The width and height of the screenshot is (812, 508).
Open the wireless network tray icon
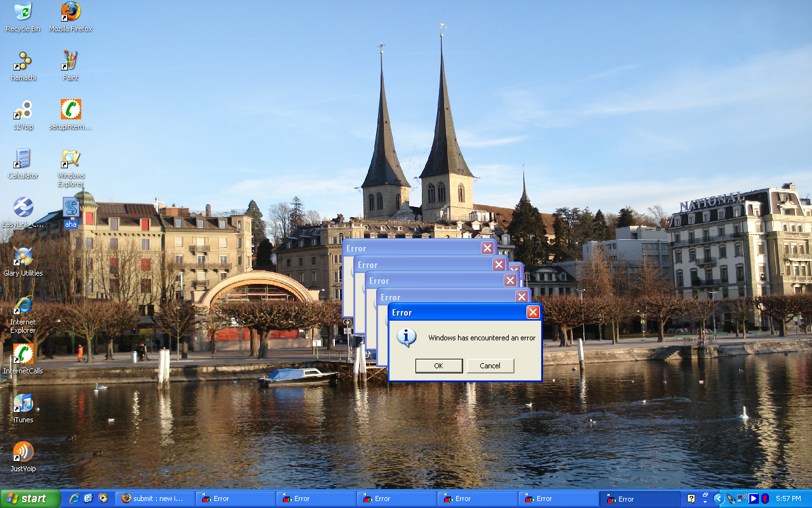click(x=742, y=498)
